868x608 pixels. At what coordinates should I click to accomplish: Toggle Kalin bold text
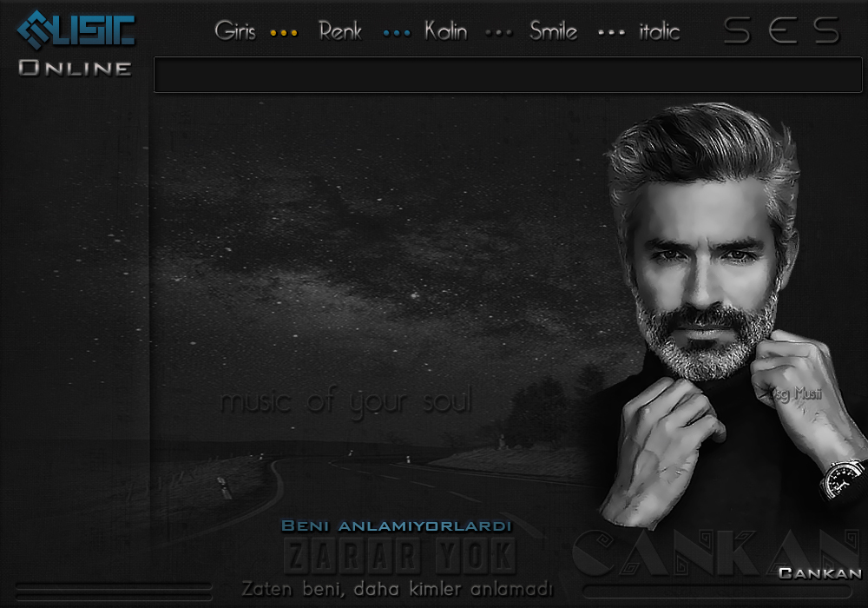(x=445, y=32)
